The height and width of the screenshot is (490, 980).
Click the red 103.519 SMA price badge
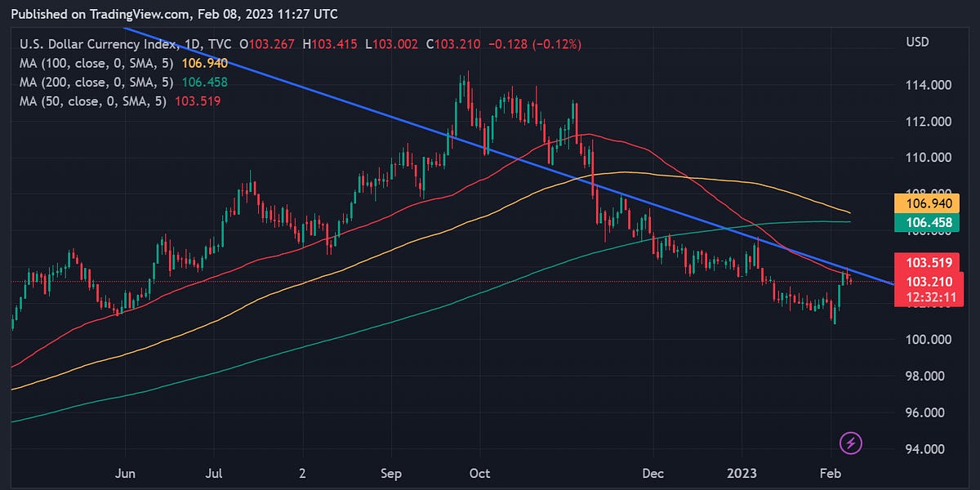click(x=930, y=263)
